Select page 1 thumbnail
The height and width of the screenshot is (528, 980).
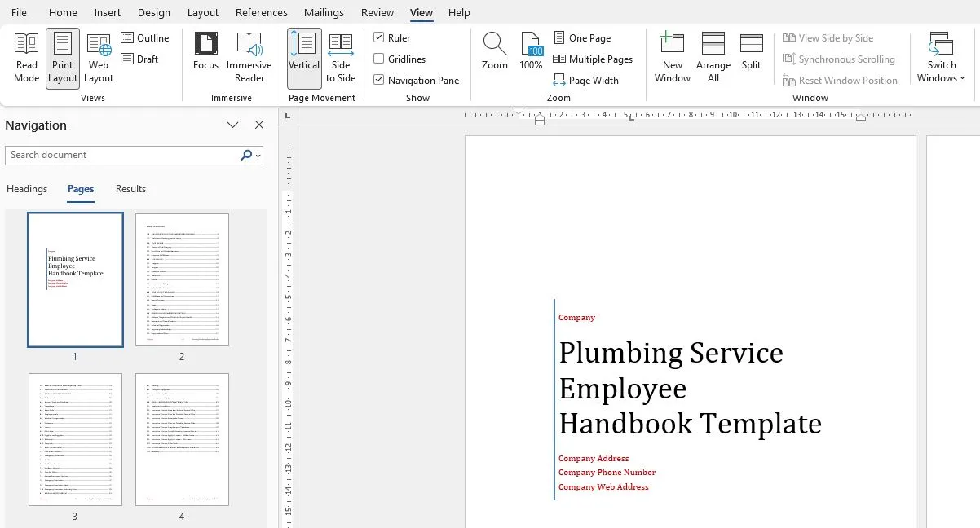[75, 279]
